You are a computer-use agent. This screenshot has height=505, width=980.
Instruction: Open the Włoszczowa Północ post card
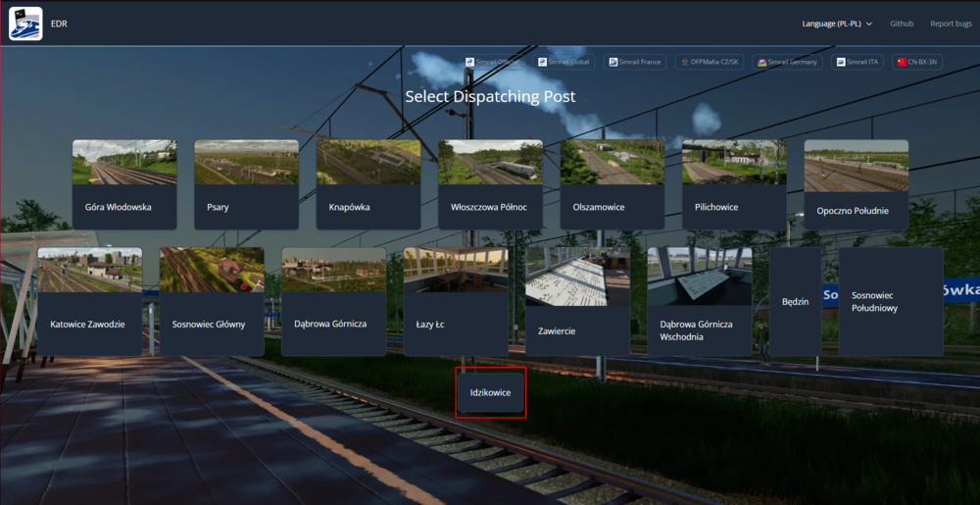(x=490, y=184)
